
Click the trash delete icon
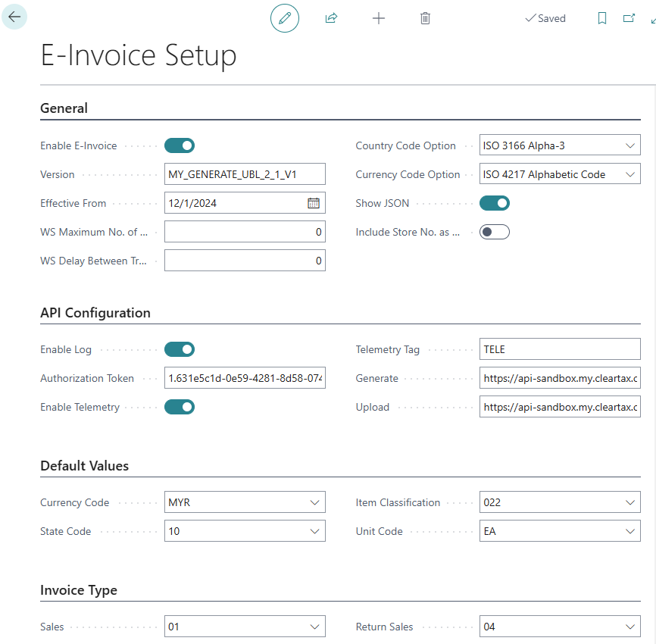425,18
